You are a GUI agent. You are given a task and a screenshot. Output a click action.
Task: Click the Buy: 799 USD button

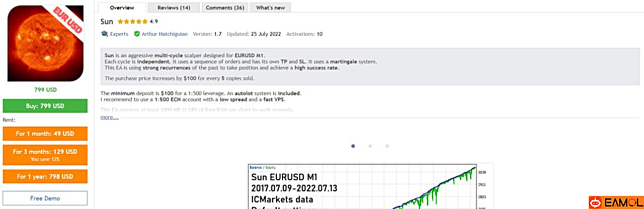[45, 106]
